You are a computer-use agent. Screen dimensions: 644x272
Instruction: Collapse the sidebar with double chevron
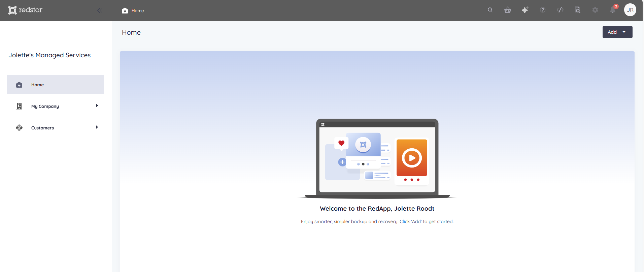(x=99, y=10)
